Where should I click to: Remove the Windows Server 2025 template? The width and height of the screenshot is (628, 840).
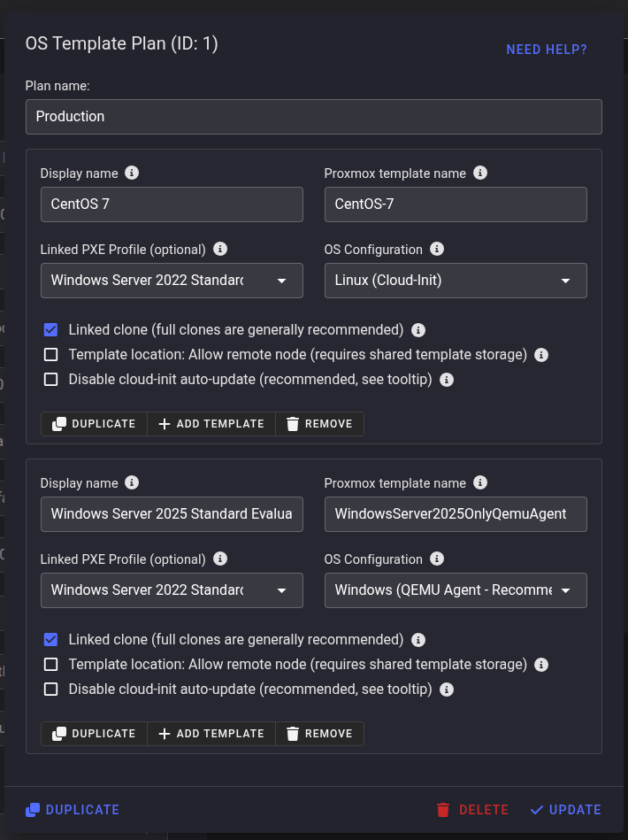click(319, 734)
